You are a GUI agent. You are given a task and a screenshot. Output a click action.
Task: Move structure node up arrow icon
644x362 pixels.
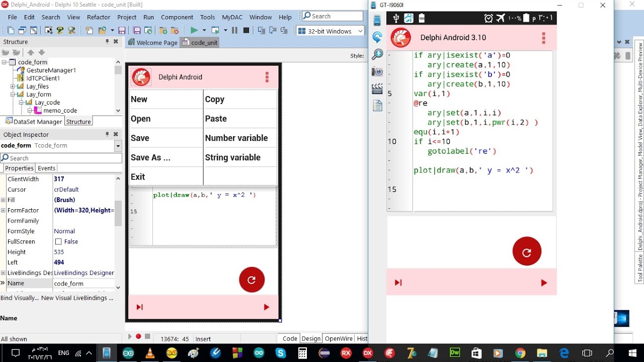click(31, 52)
